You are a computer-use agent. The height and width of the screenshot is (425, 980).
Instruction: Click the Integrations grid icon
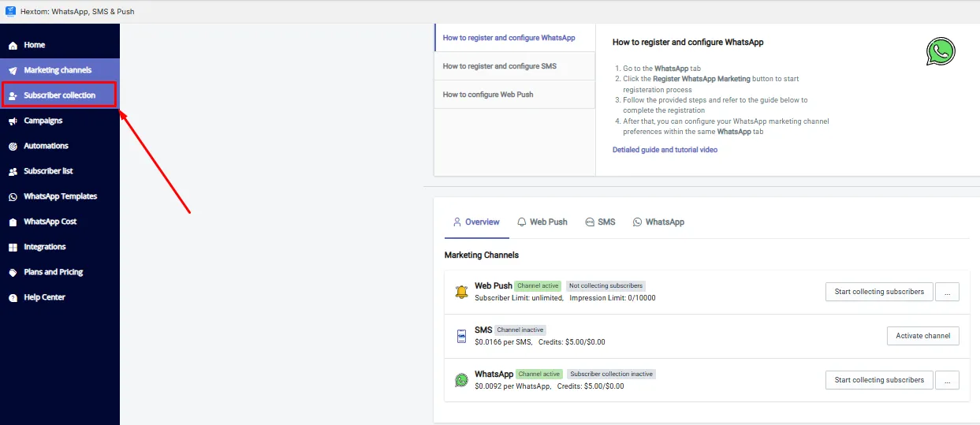[x=13, y=247]
